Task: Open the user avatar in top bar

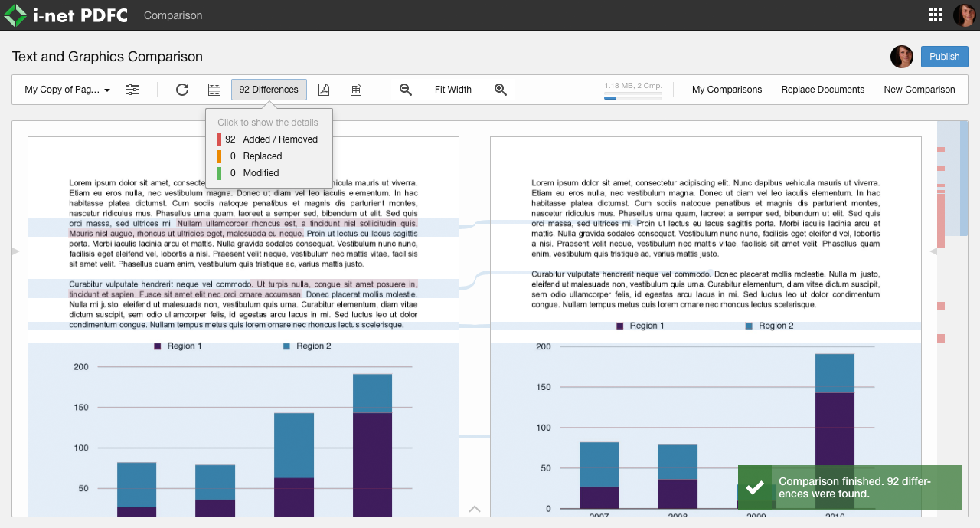Action: 964,15
